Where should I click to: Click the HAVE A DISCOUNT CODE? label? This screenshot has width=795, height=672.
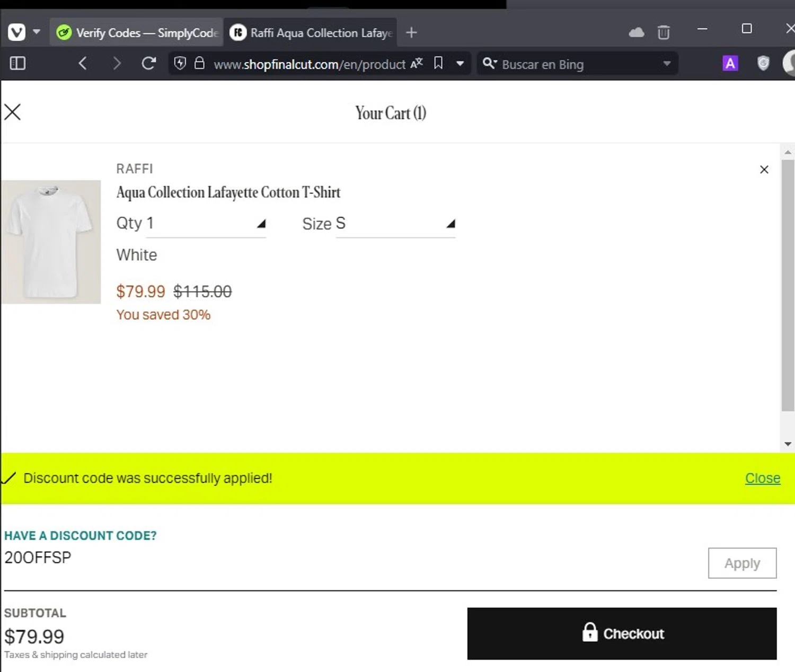81,536
